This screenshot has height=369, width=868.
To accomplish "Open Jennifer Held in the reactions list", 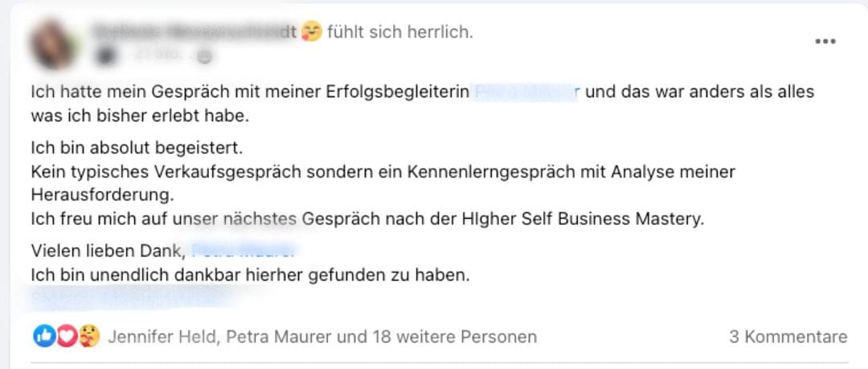I will click(x=162, y=337).
